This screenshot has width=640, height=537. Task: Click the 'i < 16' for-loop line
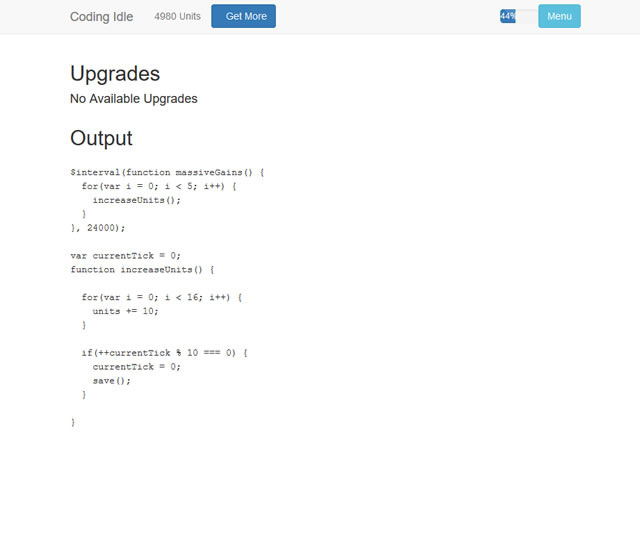[x=162, y=297]
